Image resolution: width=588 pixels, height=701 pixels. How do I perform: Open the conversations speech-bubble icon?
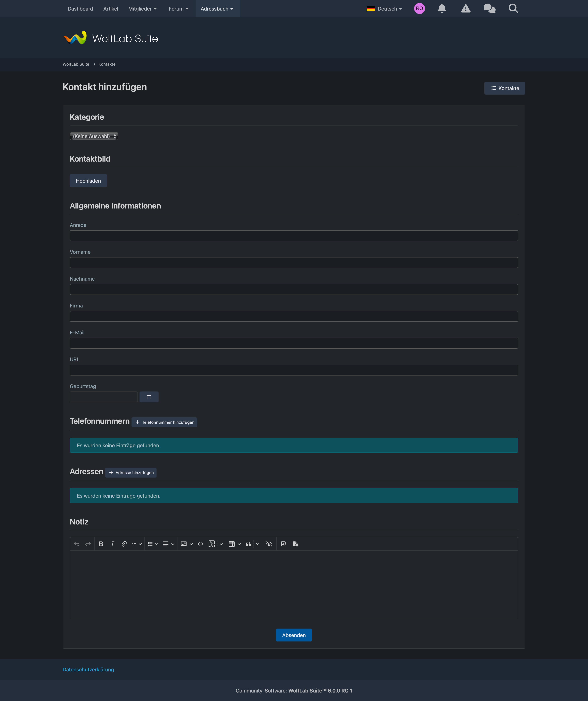coord(489,8)
